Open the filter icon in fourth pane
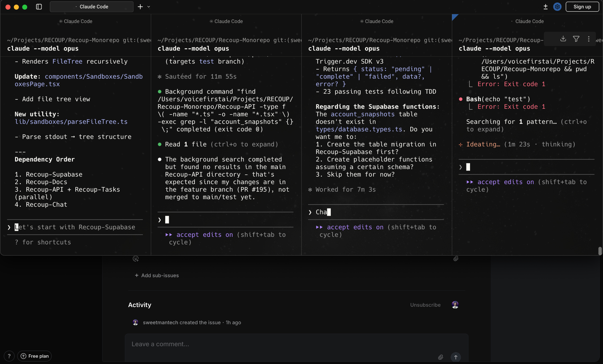Screen dimensions: 603x364 tap(576, 39)
